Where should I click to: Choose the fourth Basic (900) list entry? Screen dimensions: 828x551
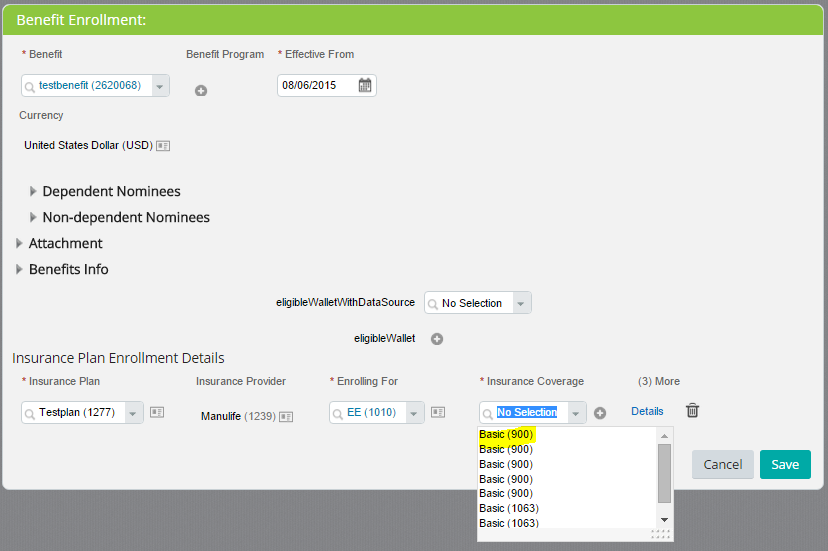[x=506, y=479]
